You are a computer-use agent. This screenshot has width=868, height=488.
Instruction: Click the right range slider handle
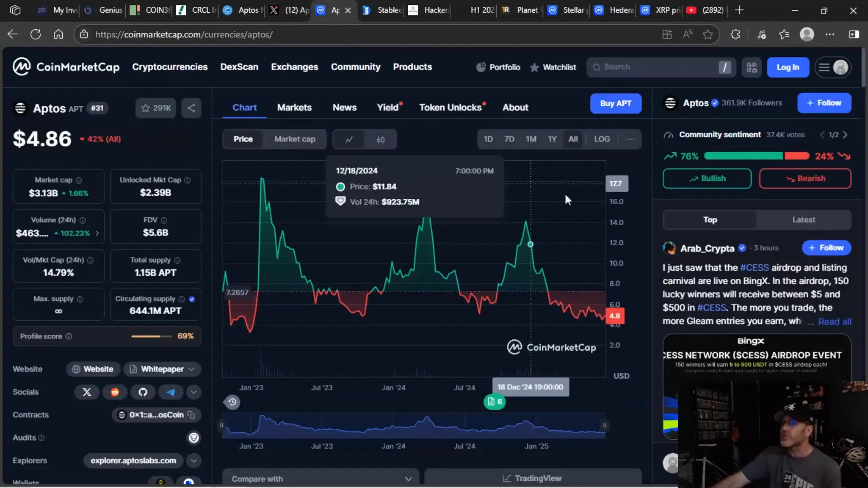click(604, 425)
